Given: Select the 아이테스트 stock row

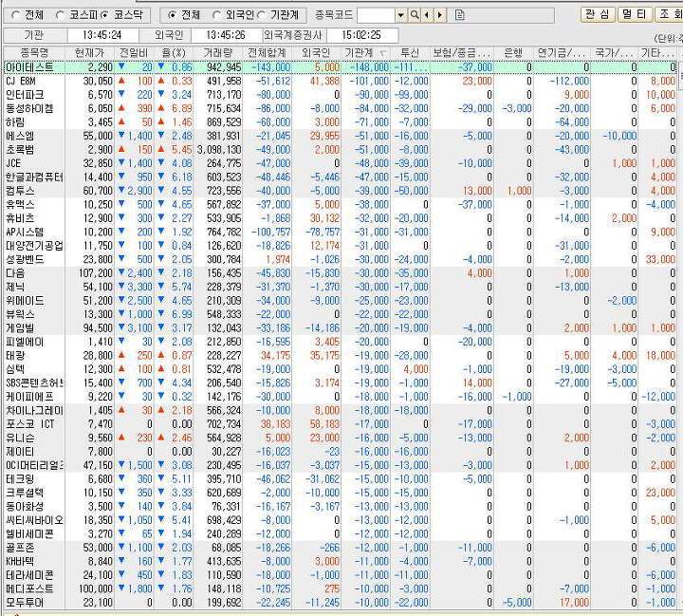Looking at the screenshot, I should [x=340, y=67].
